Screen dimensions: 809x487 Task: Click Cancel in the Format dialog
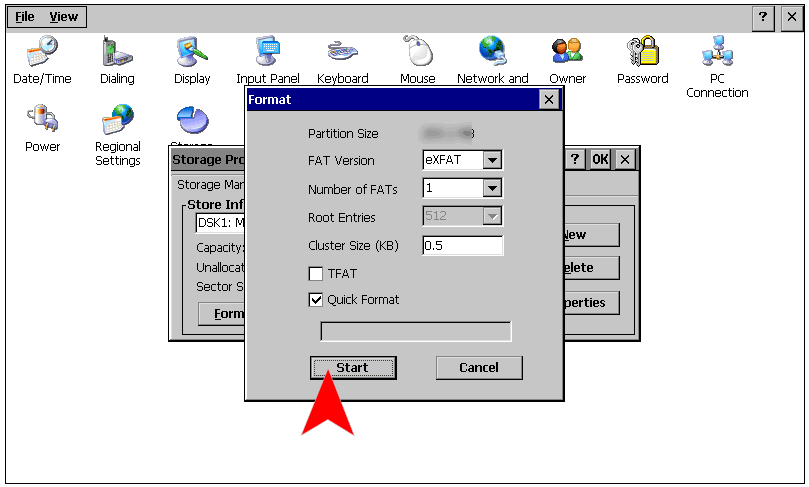point(479,368)
